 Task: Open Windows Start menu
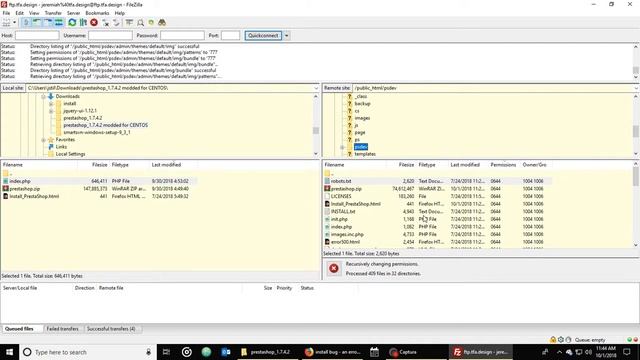pos(9,352)
